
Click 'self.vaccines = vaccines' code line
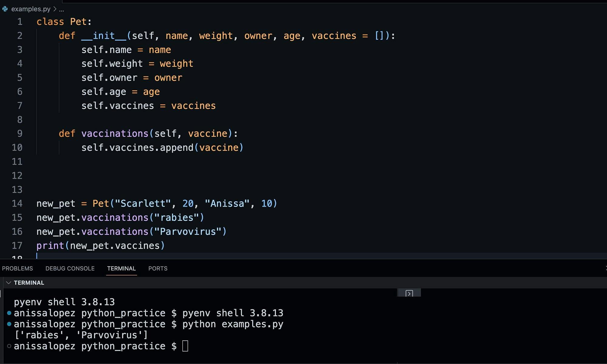tap(148, 106)
